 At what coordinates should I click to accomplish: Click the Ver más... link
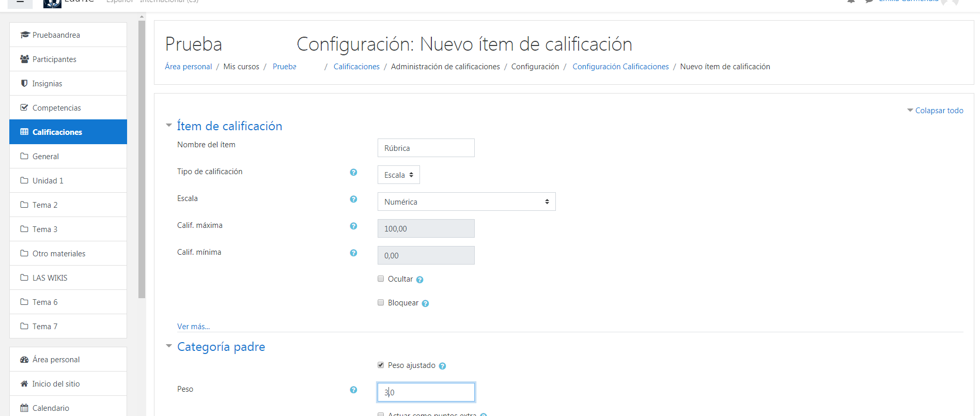(x=193, y=327)
